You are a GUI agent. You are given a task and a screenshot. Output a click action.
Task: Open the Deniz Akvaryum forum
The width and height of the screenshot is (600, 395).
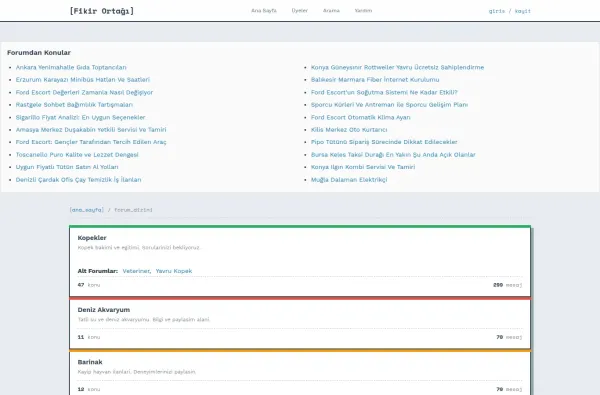coord(104,310)
